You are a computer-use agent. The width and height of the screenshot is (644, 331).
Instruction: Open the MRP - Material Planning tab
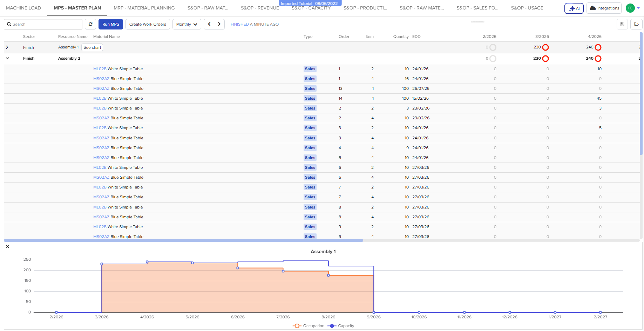click(x=144, y=8)
